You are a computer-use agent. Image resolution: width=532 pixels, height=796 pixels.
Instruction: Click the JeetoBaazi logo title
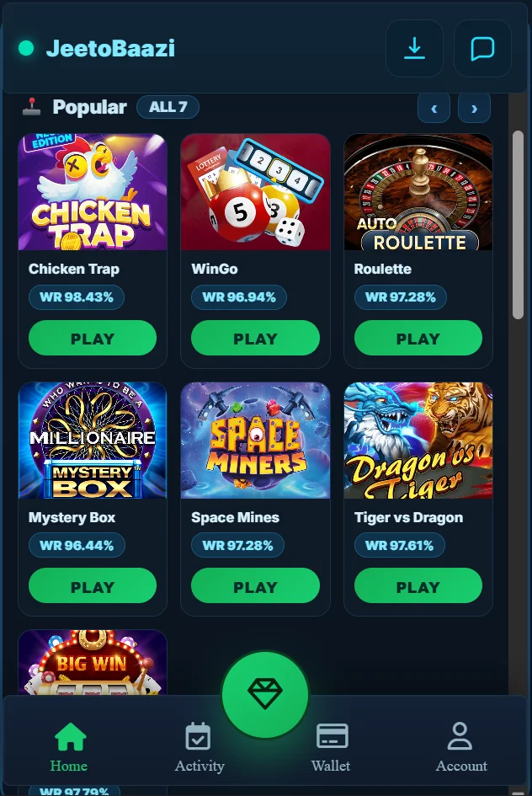110,48
